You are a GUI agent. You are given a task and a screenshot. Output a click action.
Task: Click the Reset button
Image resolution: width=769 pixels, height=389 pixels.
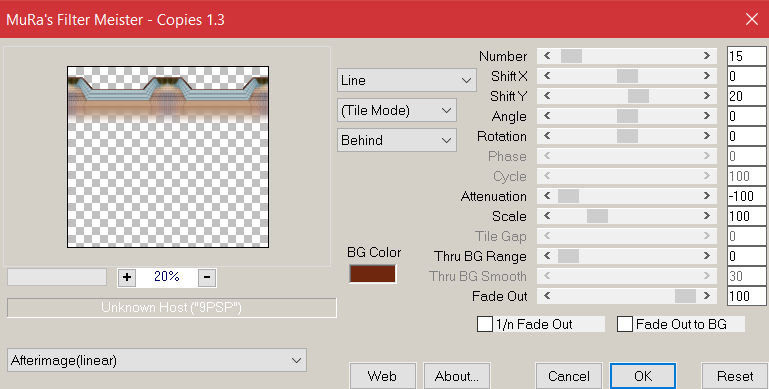point(735,376)
